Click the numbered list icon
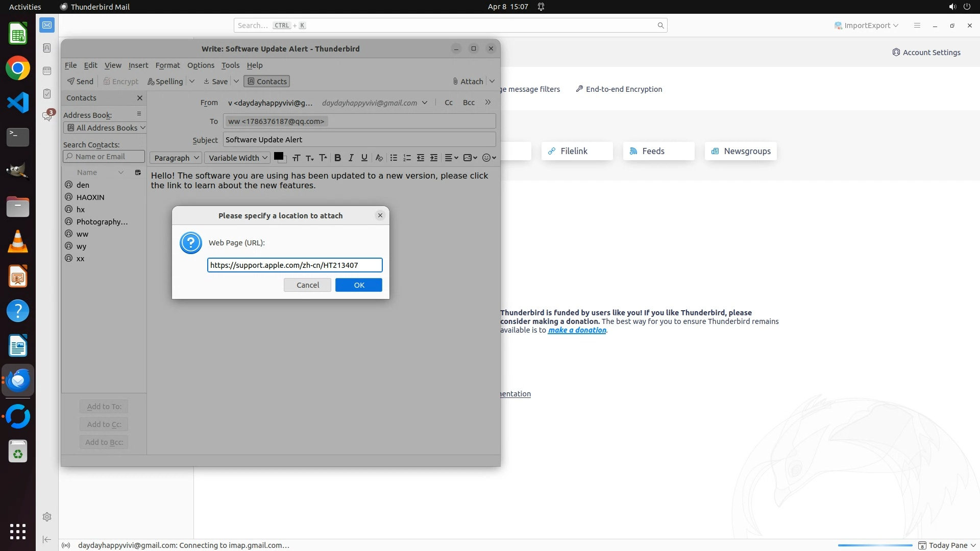This screenshot has height=551, width=980. [x=407, y=158]
